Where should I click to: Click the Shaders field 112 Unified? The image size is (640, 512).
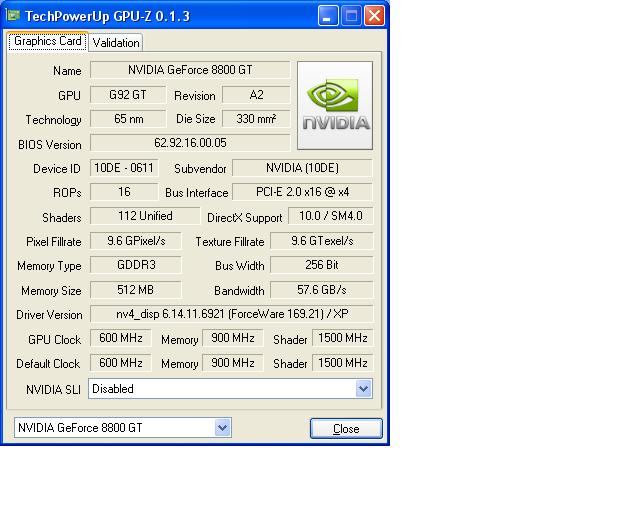145,216
